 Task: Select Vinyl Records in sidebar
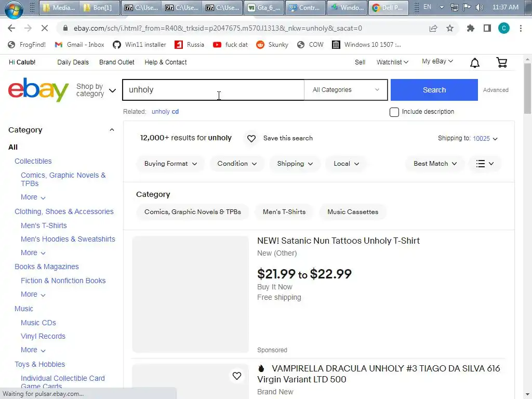pos(43,336)
